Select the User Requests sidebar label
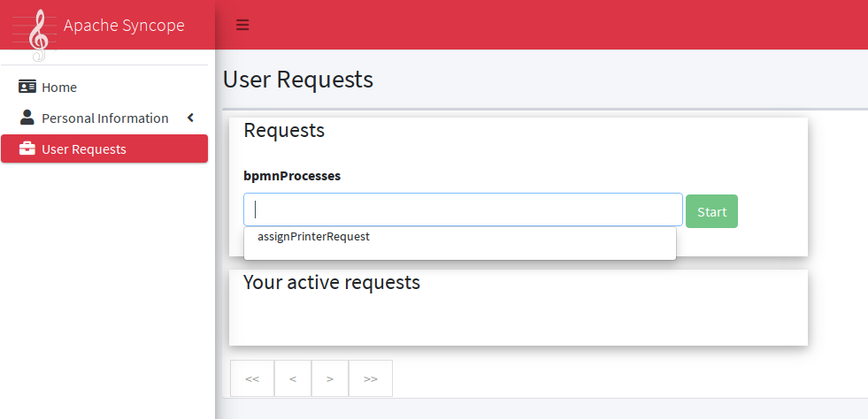 pos(84,149)
